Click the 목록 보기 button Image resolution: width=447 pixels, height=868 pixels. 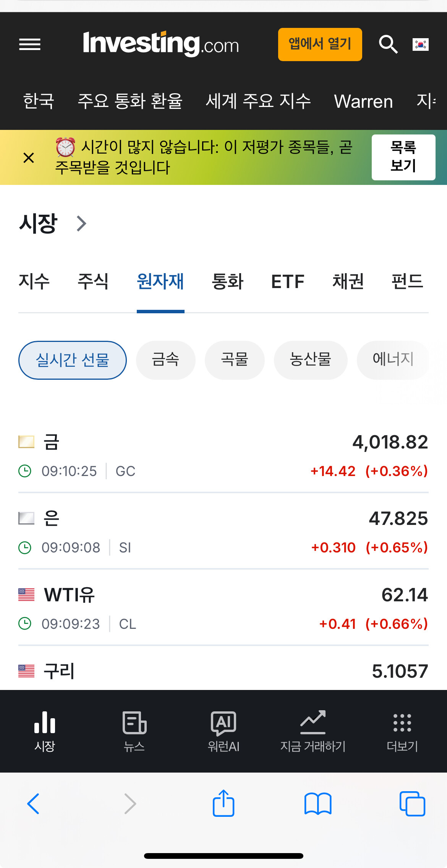(x=403, y=157)
